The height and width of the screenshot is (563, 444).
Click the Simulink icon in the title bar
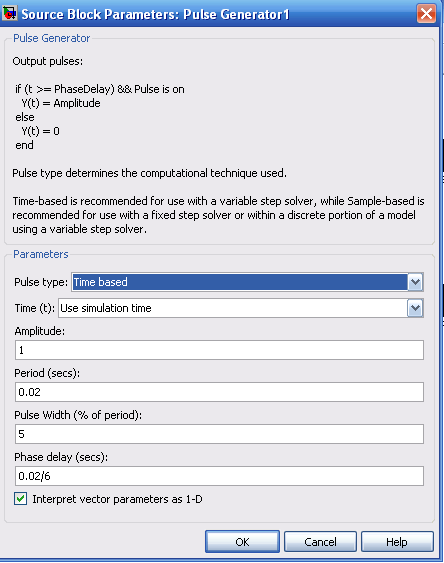pyautogui.click(x=9, y=14)
